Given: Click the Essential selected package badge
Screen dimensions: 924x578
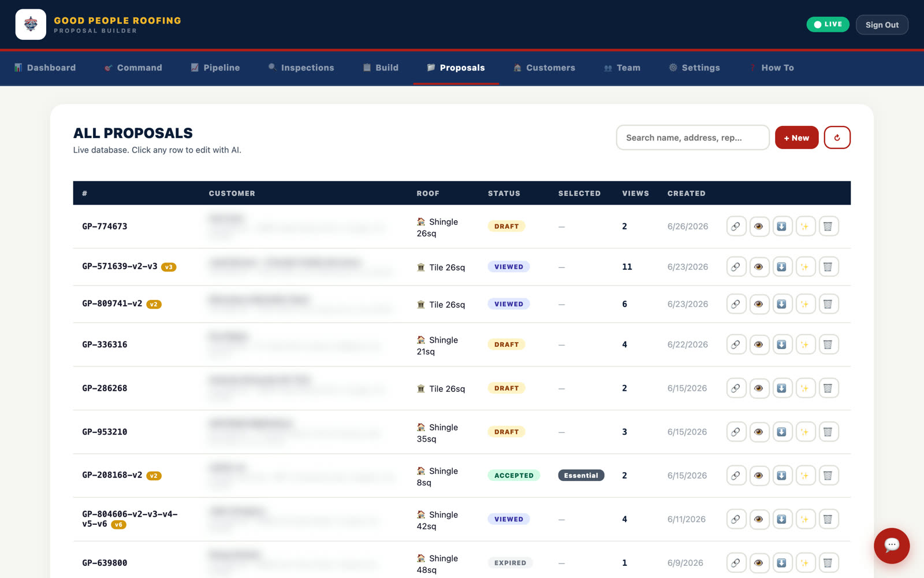Looking at the screenshot, I should pos(581,476).
